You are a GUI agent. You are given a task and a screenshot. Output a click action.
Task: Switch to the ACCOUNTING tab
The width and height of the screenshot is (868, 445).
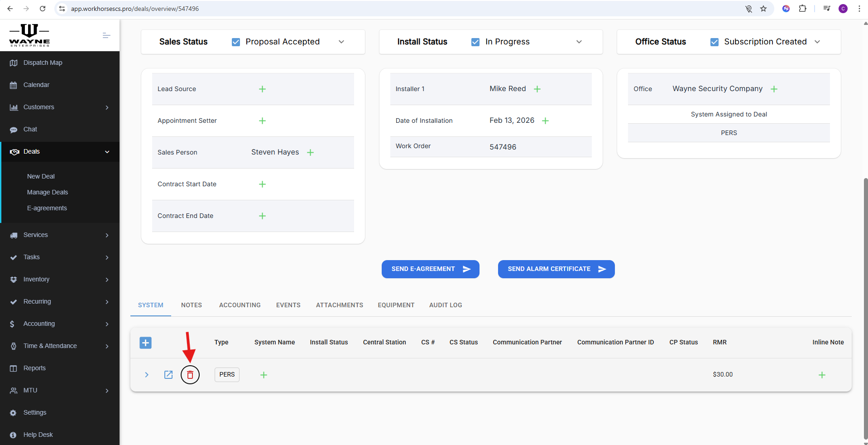240,305
